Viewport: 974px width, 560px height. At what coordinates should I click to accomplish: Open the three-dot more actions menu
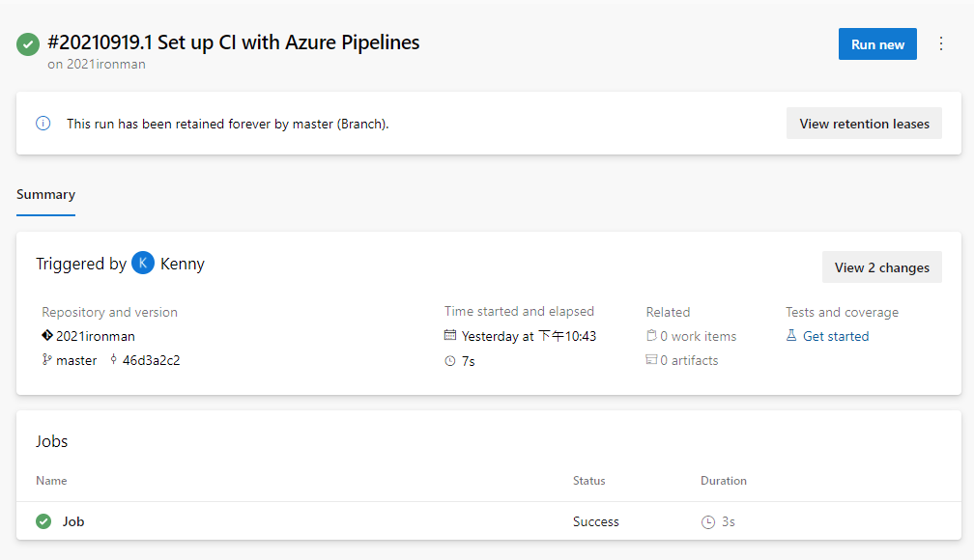pyautogui.click(x=941, y=44)
